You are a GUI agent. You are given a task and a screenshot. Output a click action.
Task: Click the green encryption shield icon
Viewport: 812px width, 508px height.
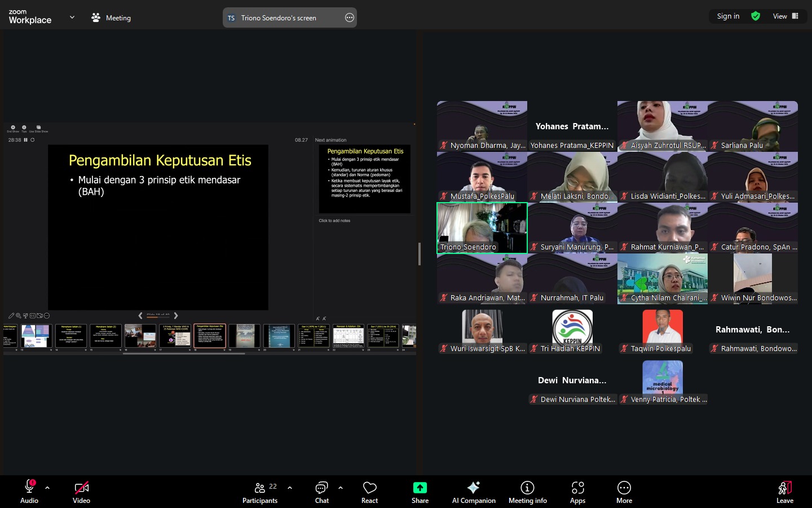click(x=756, y=16)
